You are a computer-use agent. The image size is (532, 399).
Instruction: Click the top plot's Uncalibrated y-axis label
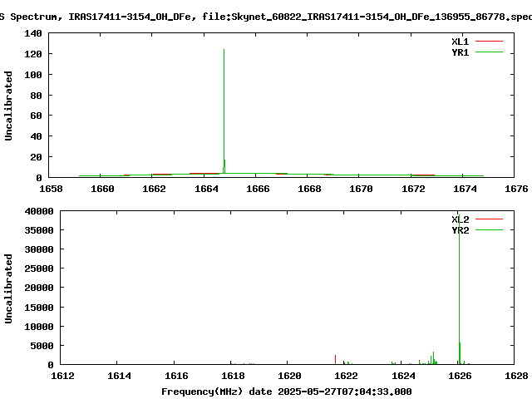(x=8, y=106)
